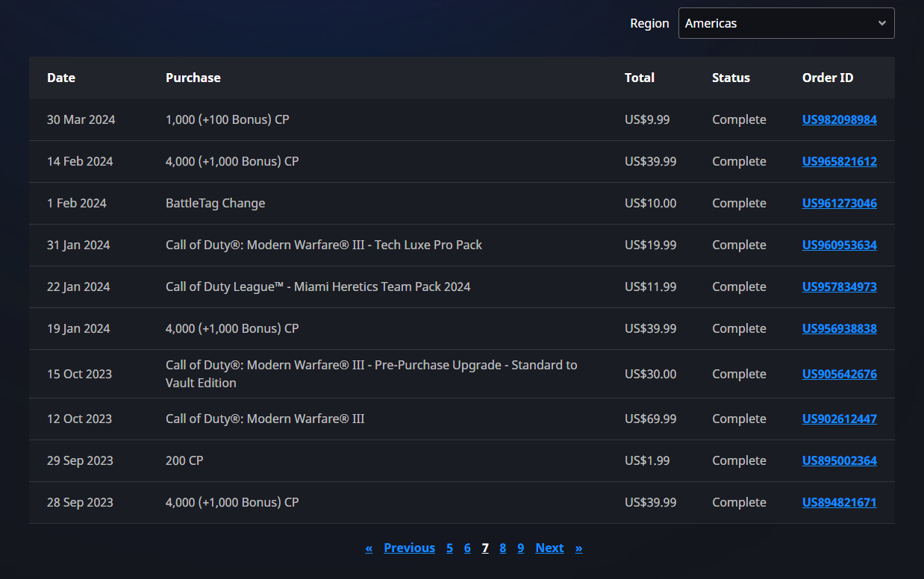Open order US965821612

click(840, 161)
